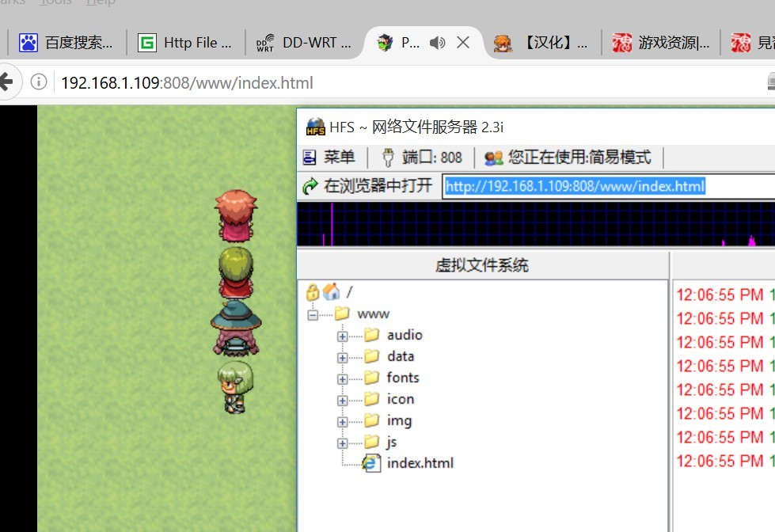Select the home root folder icon in HFS tree
The height and width of the screenshot is (532, 775).
[x=331, y=291]
